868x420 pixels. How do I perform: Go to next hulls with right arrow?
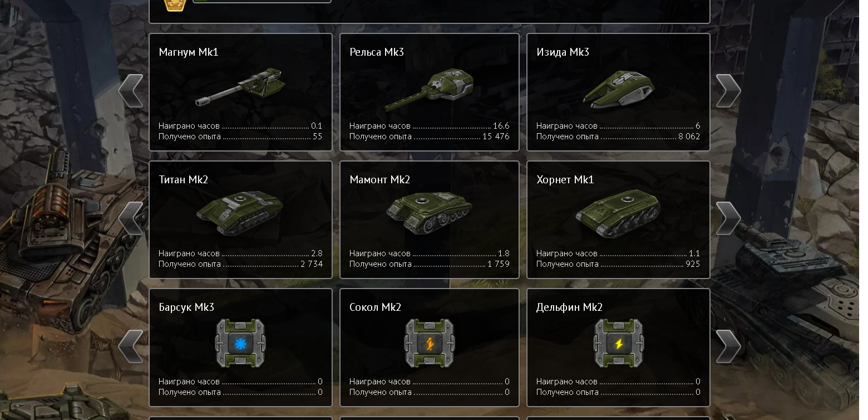pyautogui.click(x=728, y=218)
